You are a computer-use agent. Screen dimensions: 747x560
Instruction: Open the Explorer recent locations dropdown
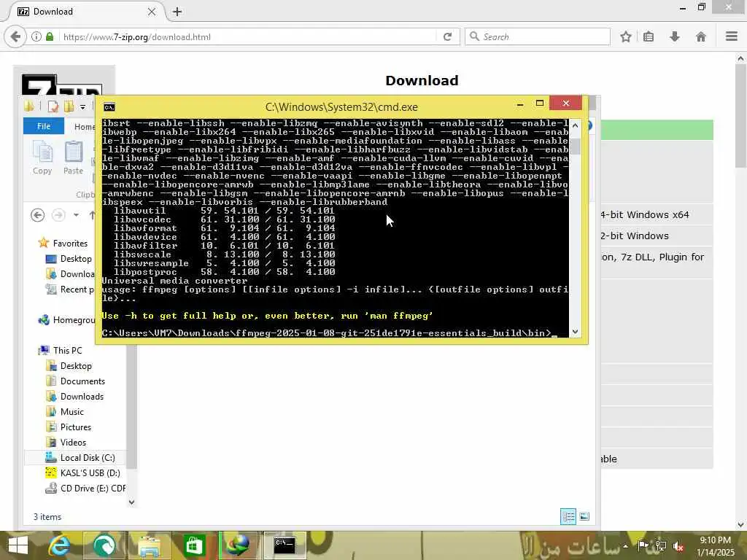(76, 215)
